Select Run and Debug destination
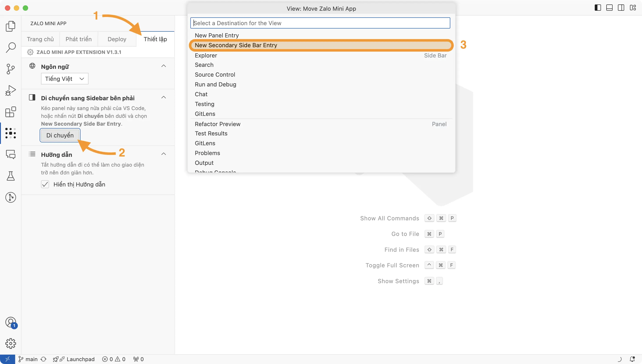The width and height of the screenshot is (642, 364). [x=321, y=84]
